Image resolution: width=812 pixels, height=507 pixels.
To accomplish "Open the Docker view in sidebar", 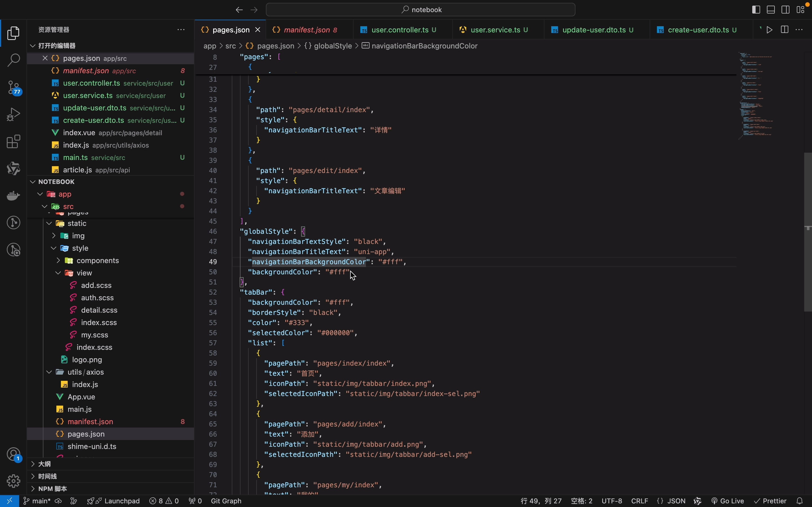I will click(14, 195).
